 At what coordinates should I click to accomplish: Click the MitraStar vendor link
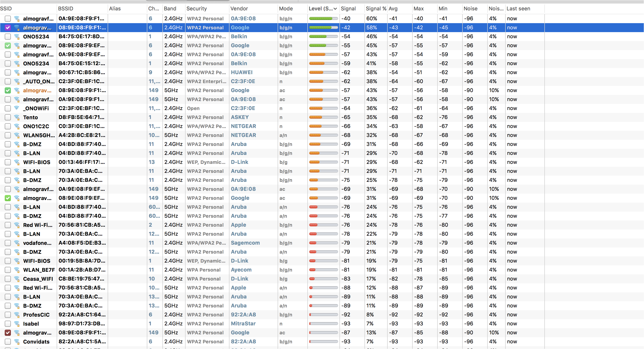click(x=243, y=324)
